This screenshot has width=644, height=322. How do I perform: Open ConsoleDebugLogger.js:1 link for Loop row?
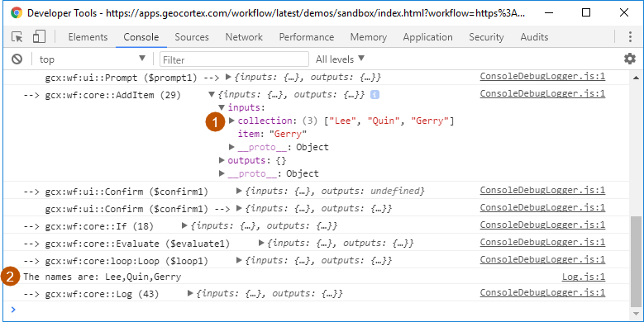[x=542, y=259]
